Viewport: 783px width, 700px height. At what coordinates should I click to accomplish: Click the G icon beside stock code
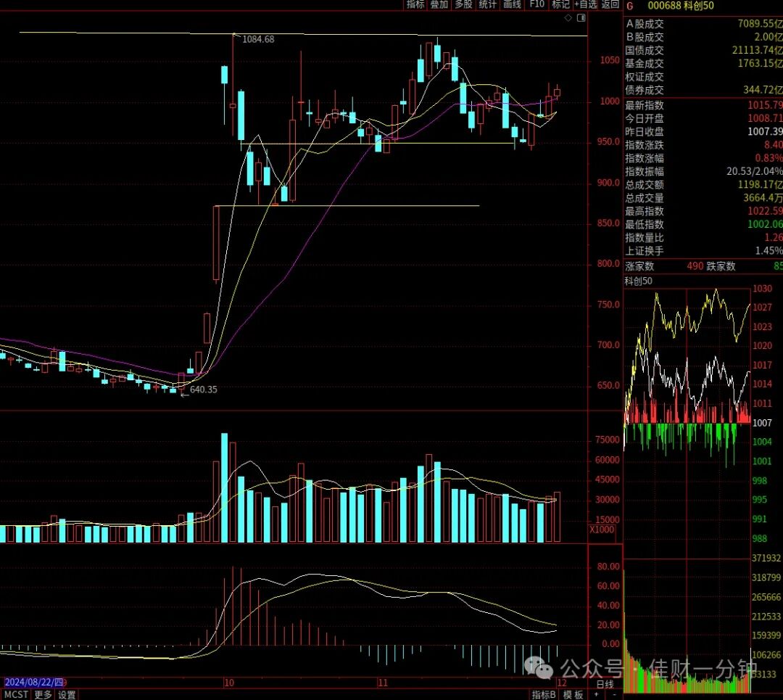point(630,6)
